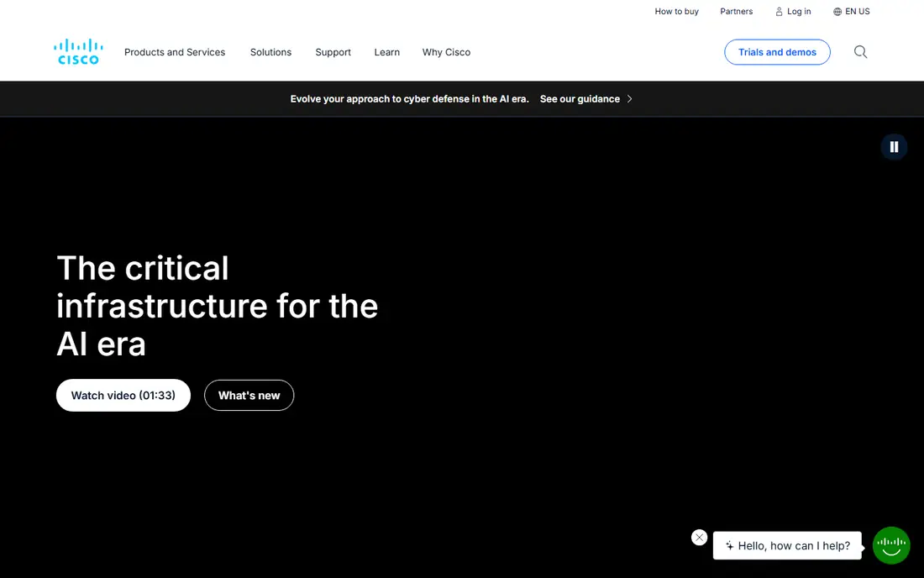Pause the hero background video

(x=894, y=147)
